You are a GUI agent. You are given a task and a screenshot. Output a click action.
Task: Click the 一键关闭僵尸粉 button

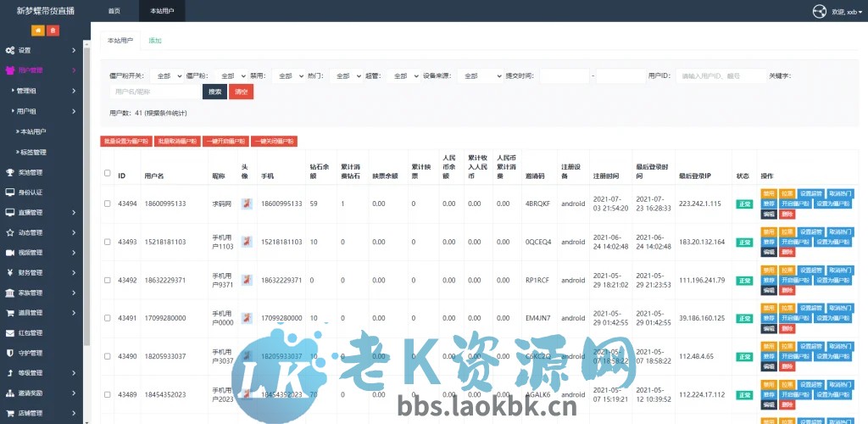274,141
